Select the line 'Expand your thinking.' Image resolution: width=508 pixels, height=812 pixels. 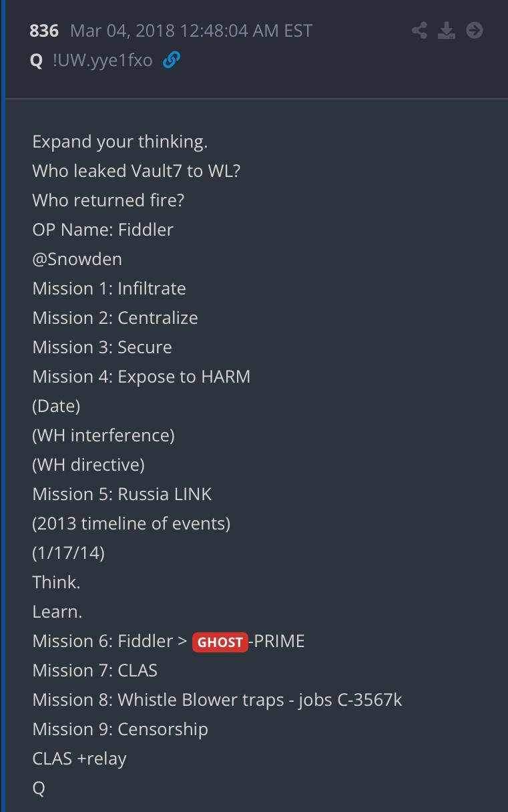(119, 142)
